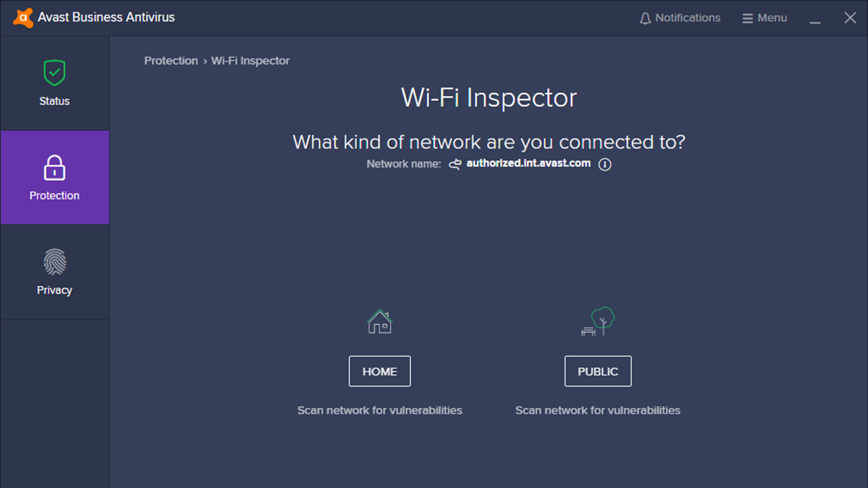Select the Privacy sidebar entry
The width and height of the screenshot is (868, 488).
[54, 272]
